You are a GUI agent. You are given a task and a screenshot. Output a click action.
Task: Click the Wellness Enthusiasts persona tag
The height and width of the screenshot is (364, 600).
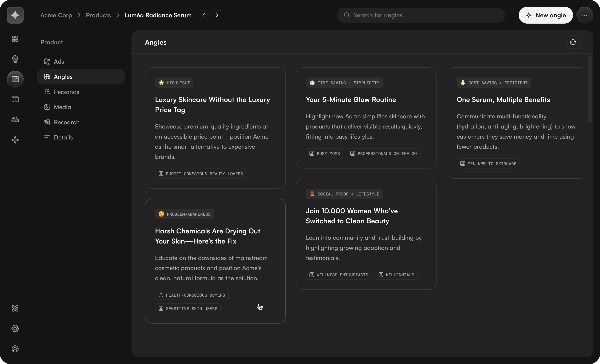339,275
